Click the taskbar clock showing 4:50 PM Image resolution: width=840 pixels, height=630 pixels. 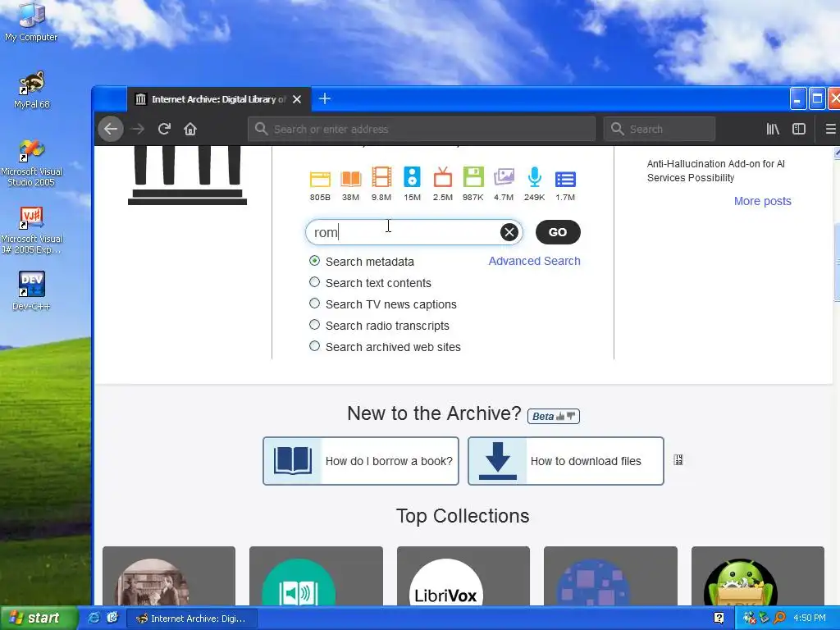[x=810, y=618]
